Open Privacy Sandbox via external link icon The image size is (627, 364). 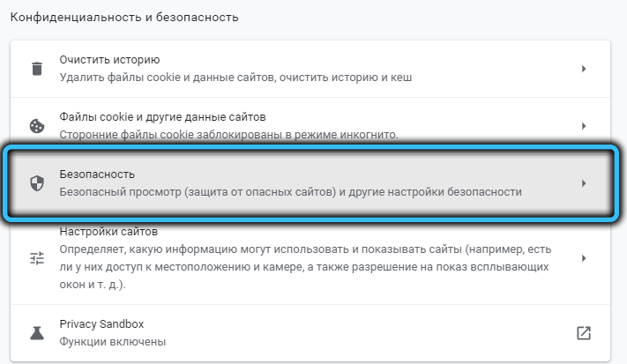pos(584,332)
